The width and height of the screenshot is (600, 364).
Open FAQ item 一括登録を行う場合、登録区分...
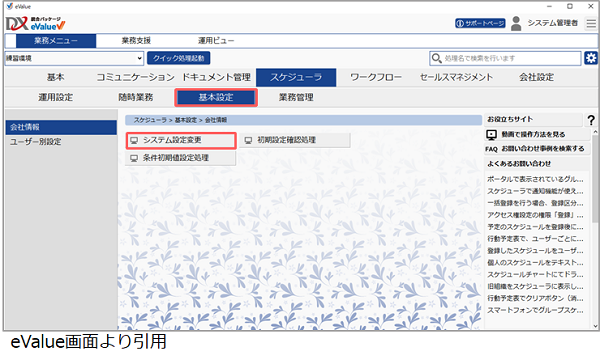point(535,203)
